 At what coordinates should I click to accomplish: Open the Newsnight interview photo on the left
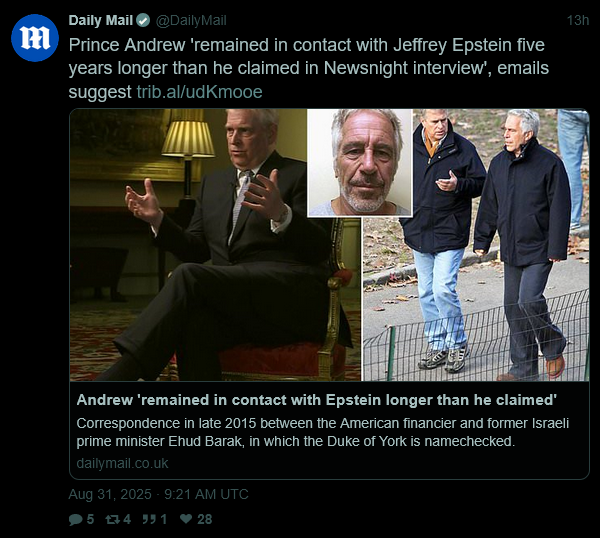tap(215, 245)
